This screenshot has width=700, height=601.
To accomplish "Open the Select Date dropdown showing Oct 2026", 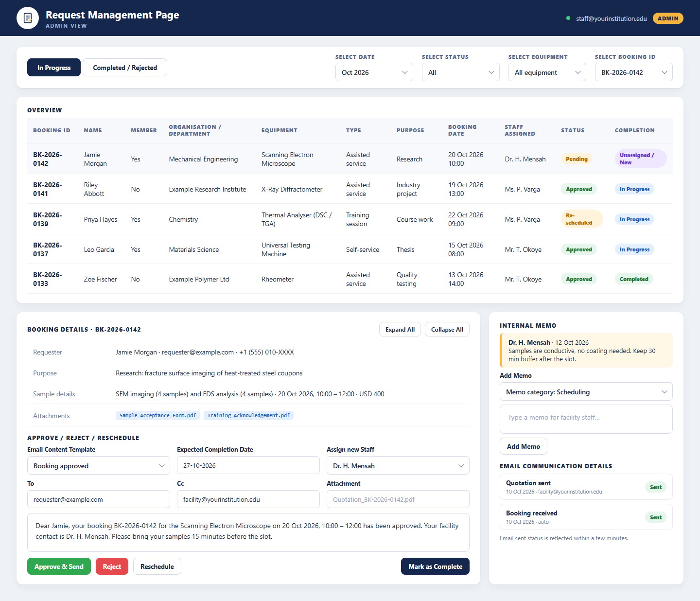I will [374, 72].
